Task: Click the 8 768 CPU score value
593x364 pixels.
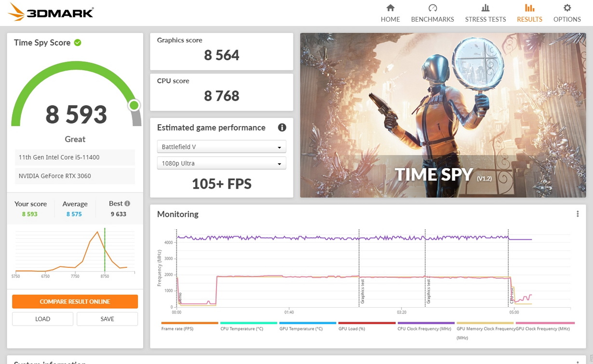Action: click(x=222, y=96)
